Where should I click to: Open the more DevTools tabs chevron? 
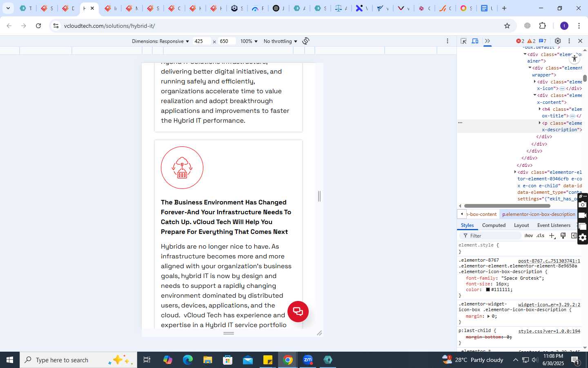tap(487, 41)
